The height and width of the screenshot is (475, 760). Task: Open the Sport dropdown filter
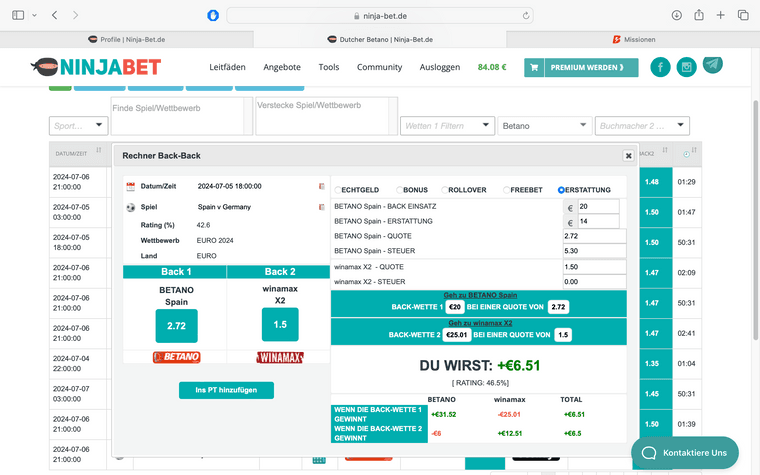(79, 126)
